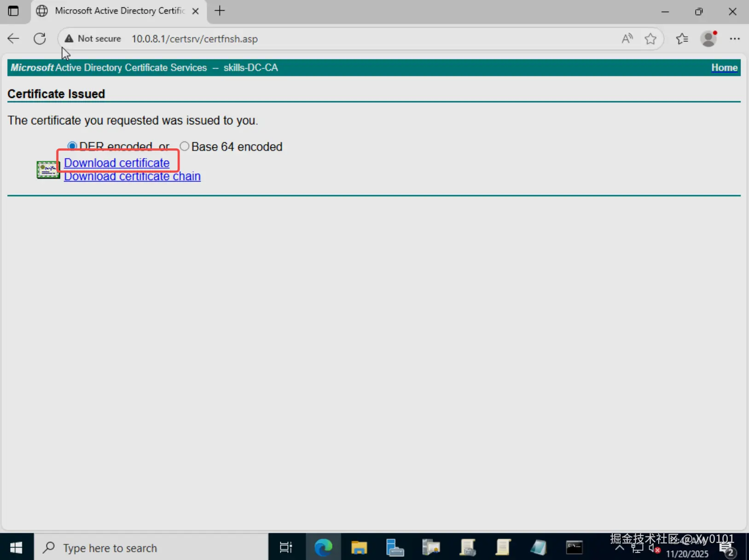Viewport: 749px width, 560px height.
Task: Open Command Prompt from the taskbar
Action: pyautogui.click(x=575, y=547)
